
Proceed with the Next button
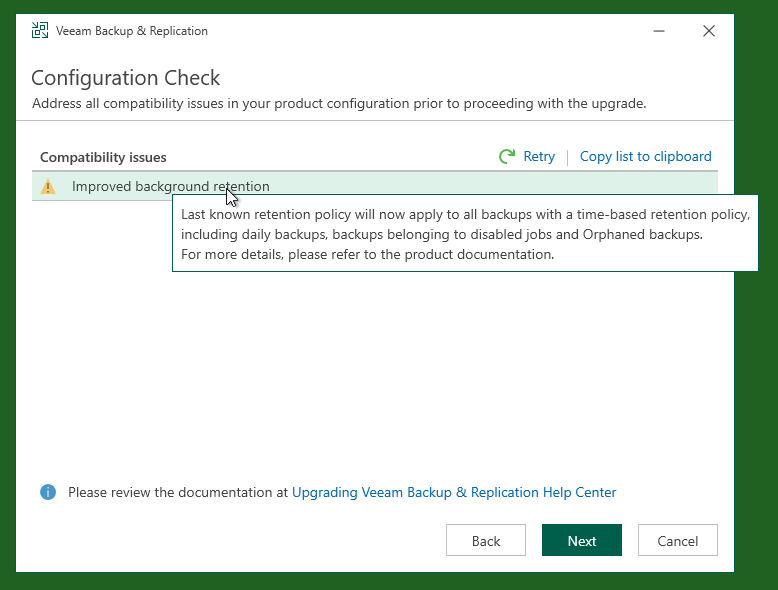coord(582,540)
